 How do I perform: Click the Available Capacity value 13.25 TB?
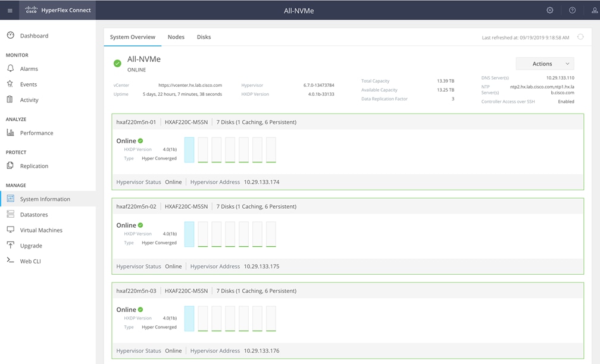point(445,90)
